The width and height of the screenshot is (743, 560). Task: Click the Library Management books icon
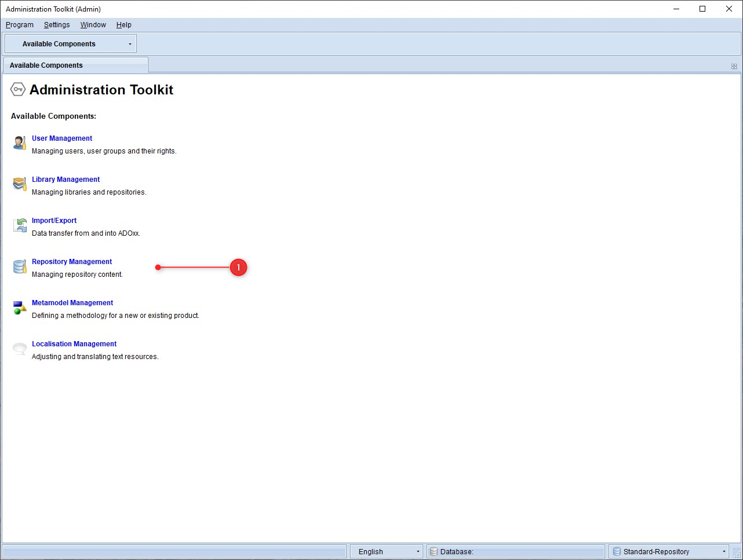click(20, 184)
